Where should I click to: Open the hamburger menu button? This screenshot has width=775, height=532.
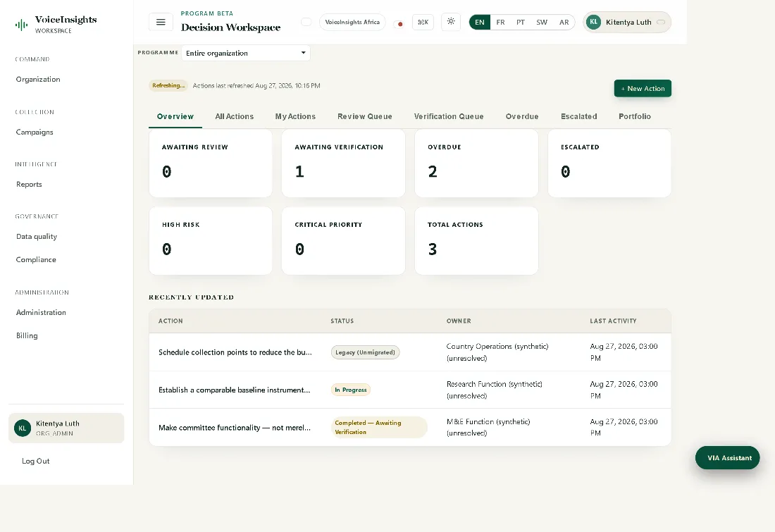click(x=161, y=22)
